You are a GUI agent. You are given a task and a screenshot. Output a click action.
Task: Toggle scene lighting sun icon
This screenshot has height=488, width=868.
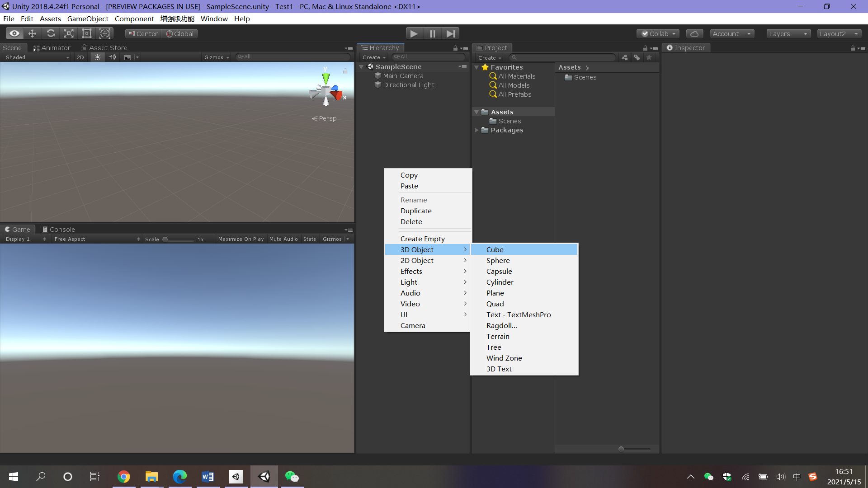[97, 57]
